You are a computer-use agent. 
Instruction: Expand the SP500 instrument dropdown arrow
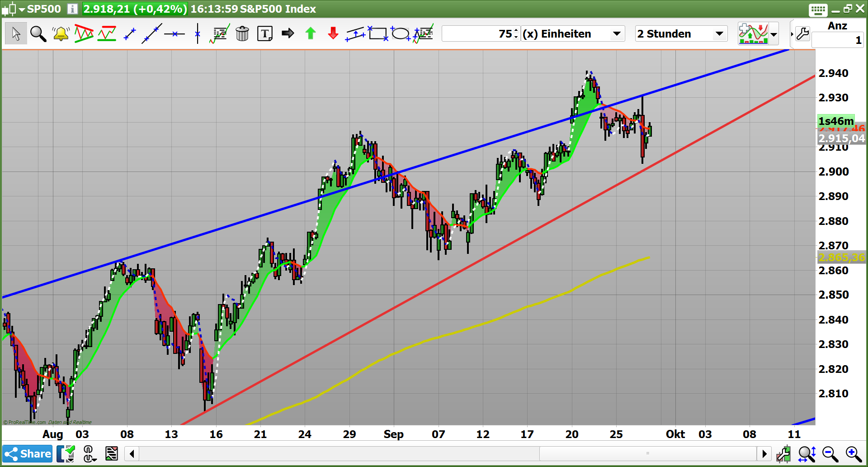tap(21, 10)
